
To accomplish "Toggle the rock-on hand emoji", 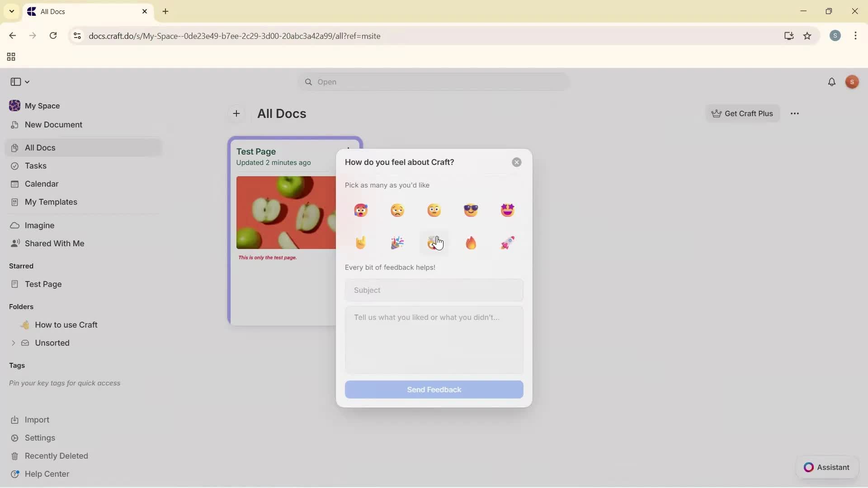I will [360, 243].
